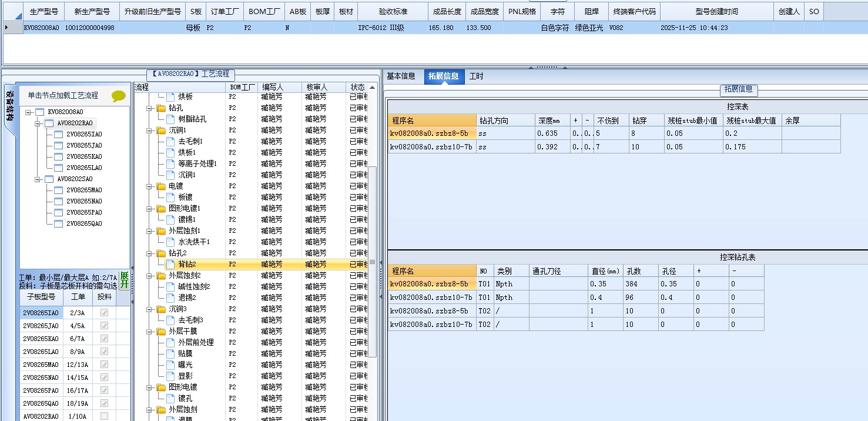Toggle 投料 checkbox for 2V08265JA0 row
Viewport: 868px width, 421px height.
104,326
